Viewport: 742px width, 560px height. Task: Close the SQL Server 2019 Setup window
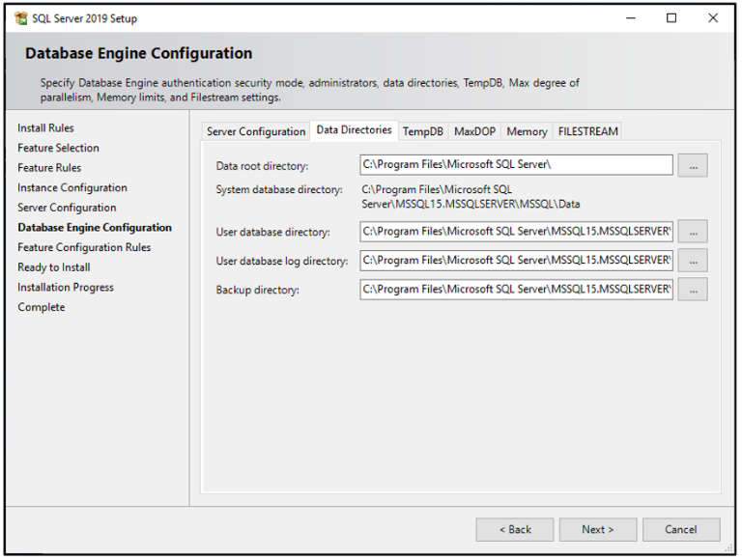(713, 18)
